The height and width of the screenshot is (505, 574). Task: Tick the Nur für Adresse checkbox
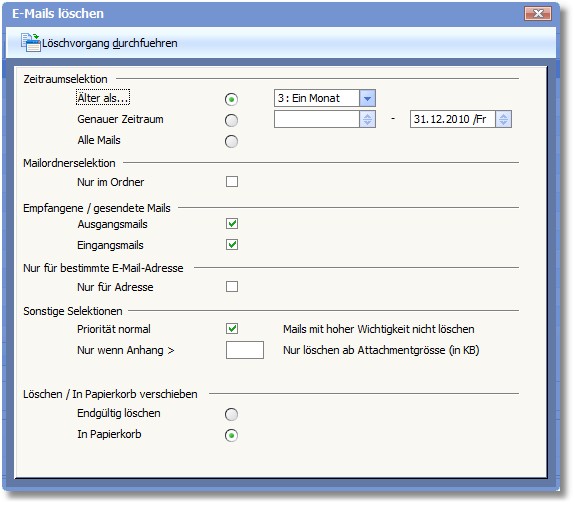click(x=232, y=287)
